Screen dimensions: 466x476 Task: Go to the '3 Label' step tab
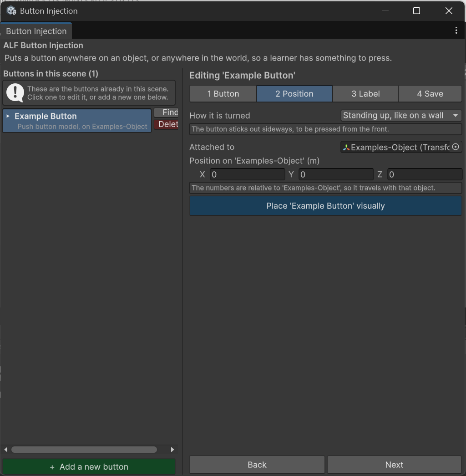[x=365, y=93]
